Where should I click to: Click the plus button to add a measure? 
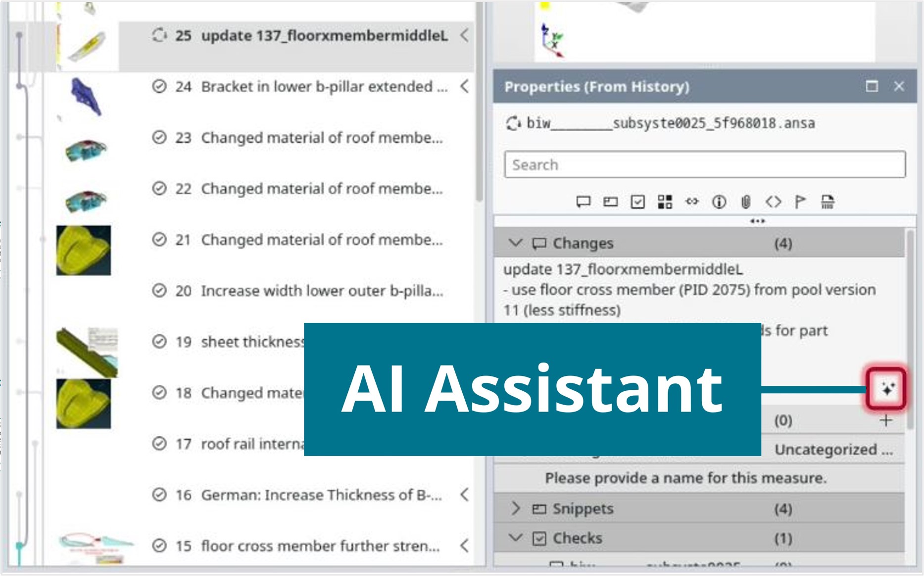click(x=885, y=420)
